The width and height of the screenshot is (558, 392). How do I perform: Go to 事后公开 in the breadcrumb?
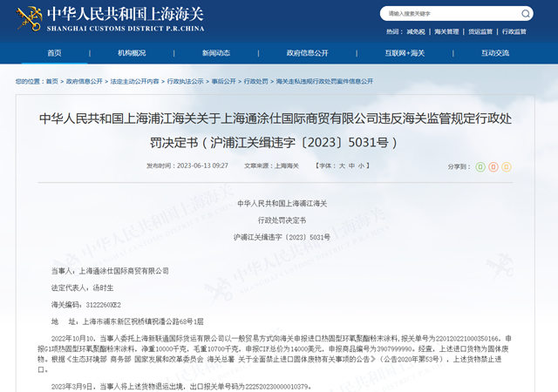[x=224, y=81]
